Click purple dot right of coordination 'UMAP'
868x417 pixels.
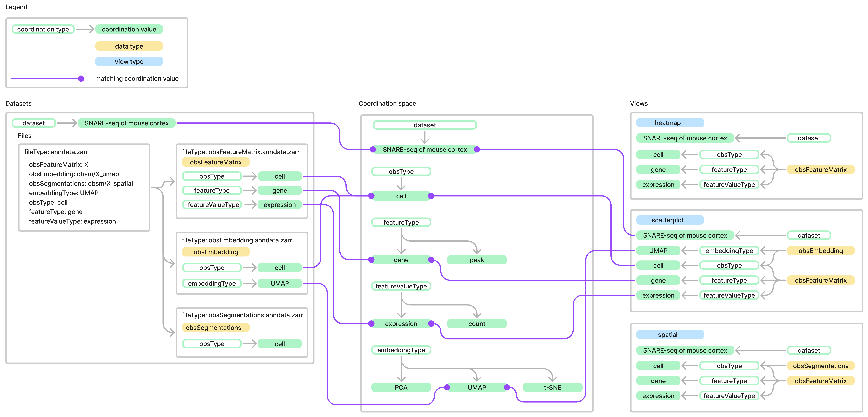click(507, 387)
